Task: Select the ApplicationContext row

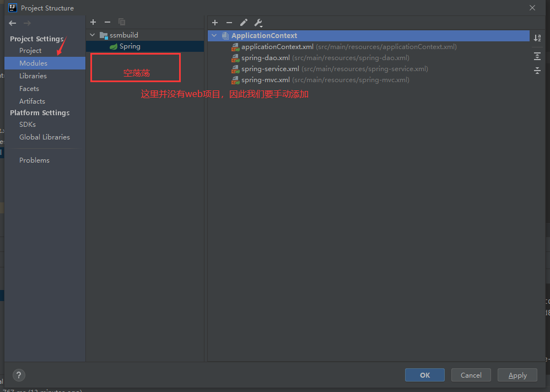Action: click(x=368, y=35)
